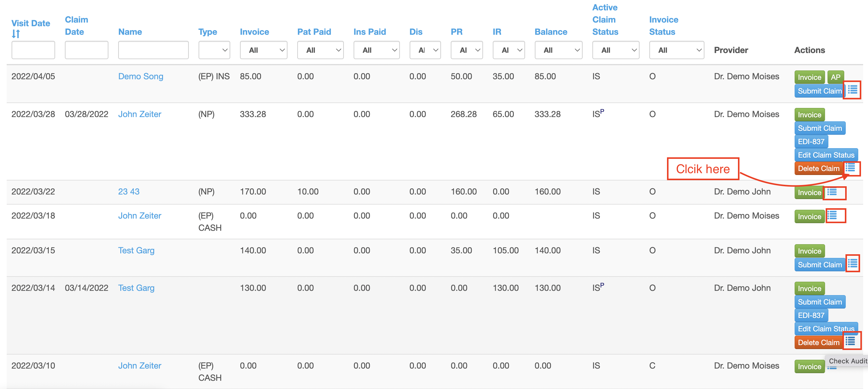This screenshot has height=389, width=868.
Task: Open the PR filter dropdown
Action: coord(467,50)
